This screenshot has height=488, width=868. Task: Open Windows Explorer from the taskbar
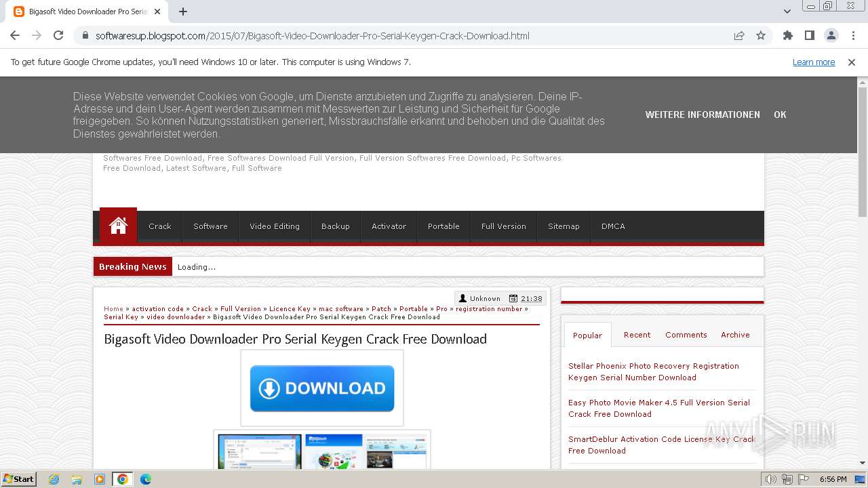click(77, 479)
